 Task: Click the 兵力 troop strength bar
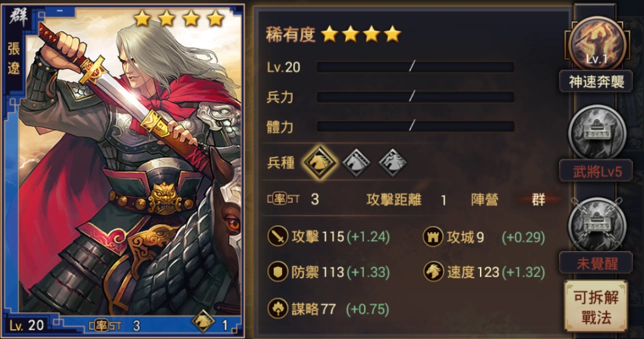(x=415, y=97)
